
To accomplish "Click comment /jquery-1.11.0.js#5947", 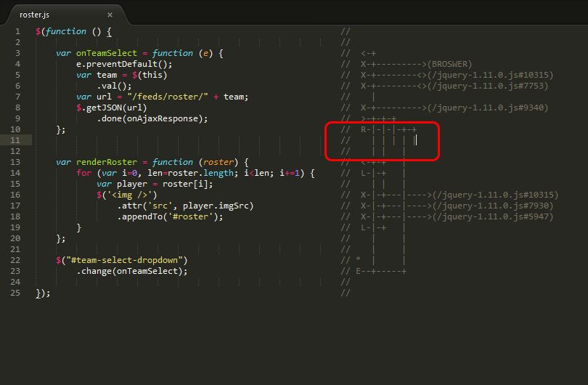I will [493, 216].
